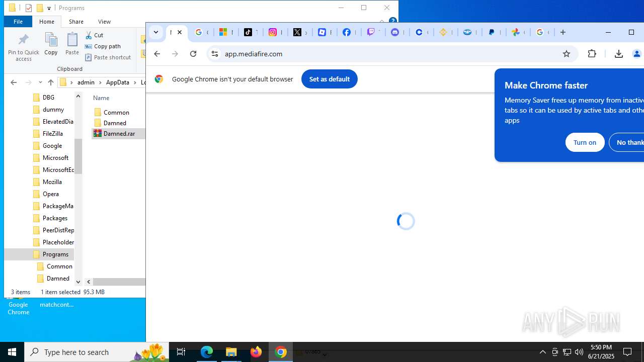Switch to the Google Photos tab in Chrome
Viewport: 644px width, 362px height.
pyautogui.click(x=516, y=32)
